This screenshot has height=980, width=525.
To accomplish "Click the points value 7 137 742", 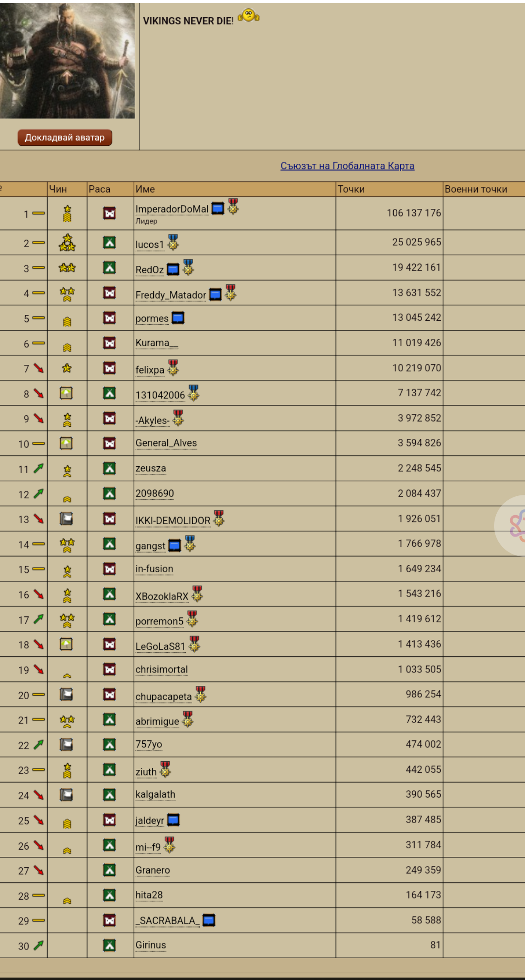I will [419, 393].
